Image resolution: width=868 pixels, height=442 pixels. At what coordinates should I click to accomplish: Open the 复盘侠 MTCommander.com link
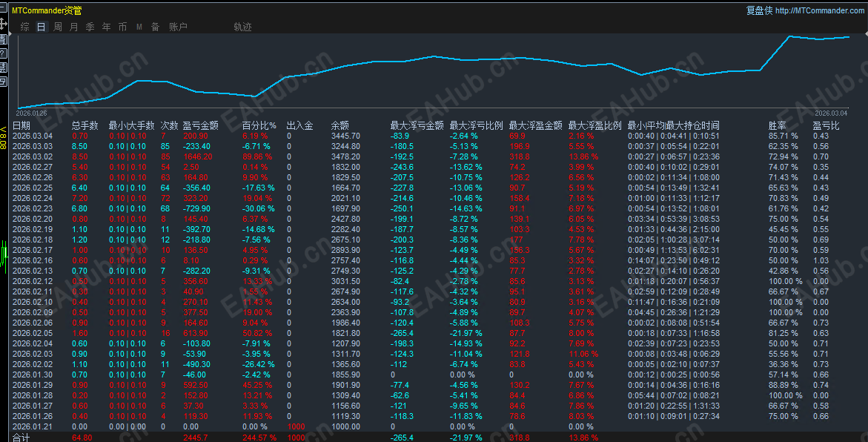point(805,10)
